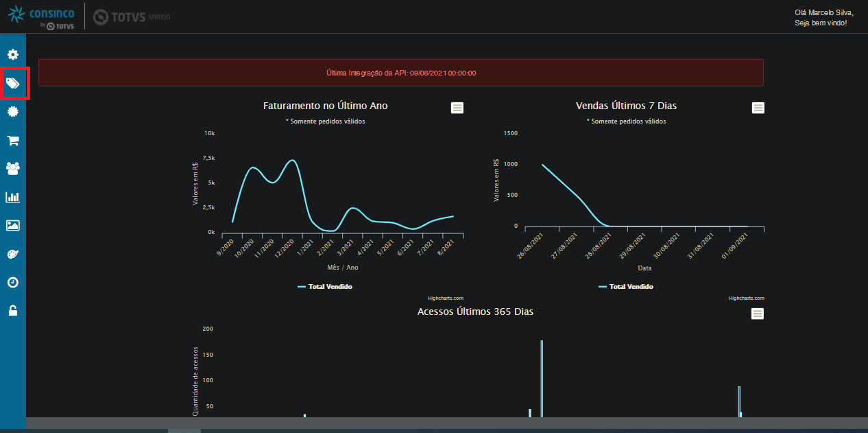
Task: Click the horizontal scrollbar thumb at bottom
Action: (x=184, y=431)
